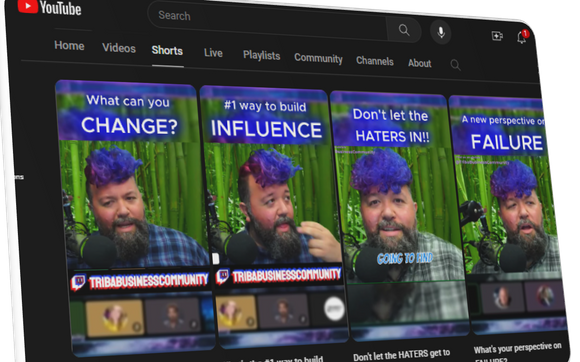Screen dimensions: 580x362
Task: Click title 'Don't let the HATERS get to'
Action: (x=401, y=355)
